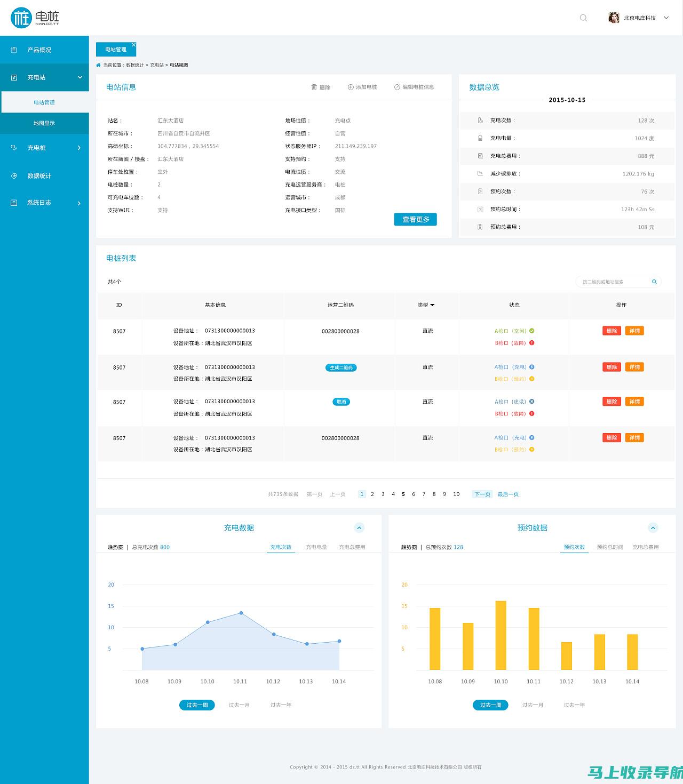The image size is (683, 784).
Task: Open the search magnifier in top bar
Action: 583,18
